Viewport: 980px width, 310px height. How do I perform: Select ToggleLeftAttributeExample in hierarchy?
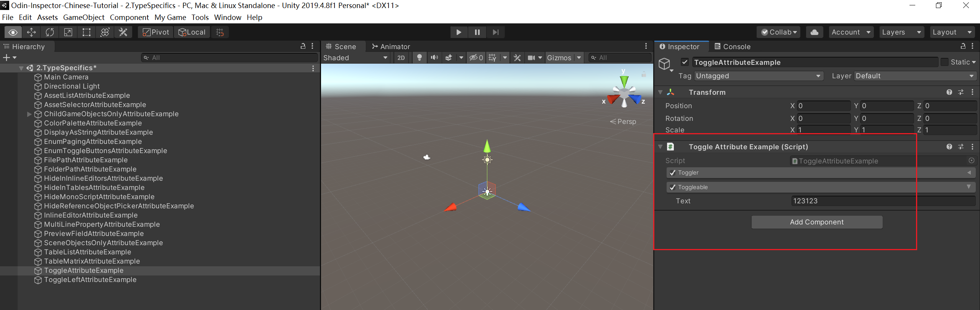(x=90, y=280)
